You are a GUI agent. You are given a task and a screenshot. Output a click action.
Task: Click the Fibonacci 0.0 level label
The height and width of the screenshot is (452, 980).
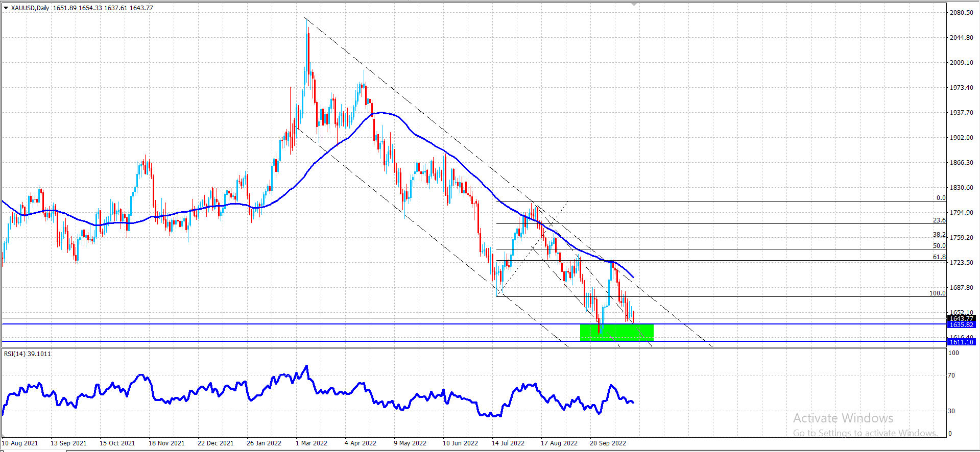(941, 198)
